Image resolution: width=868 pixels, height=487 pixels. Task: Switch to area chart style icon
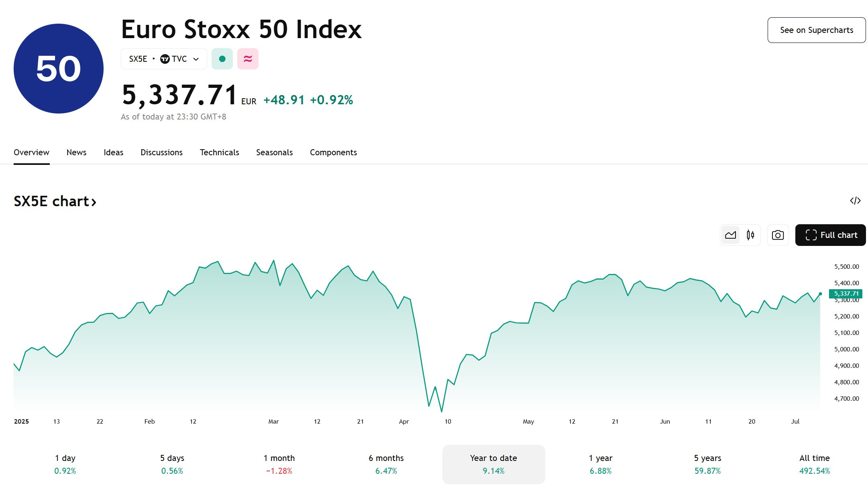pyautogui.click(x=730, y=235)
